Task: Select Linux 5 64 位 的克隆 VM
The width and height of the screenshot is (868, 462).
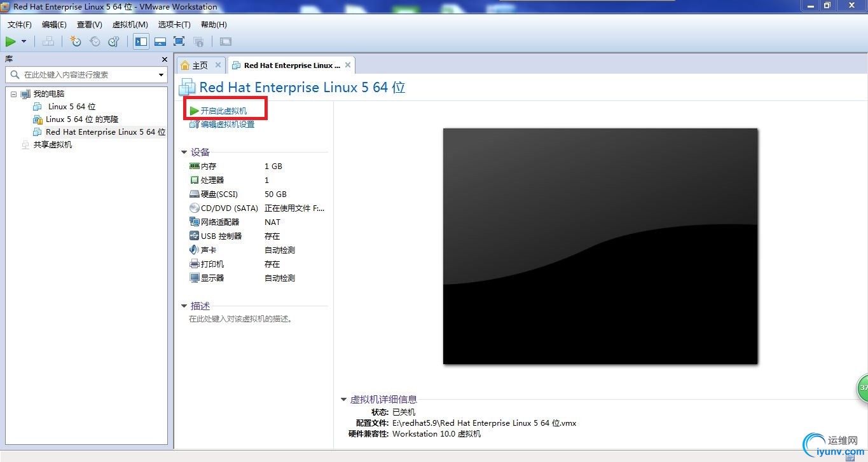Action: [82, 119]
